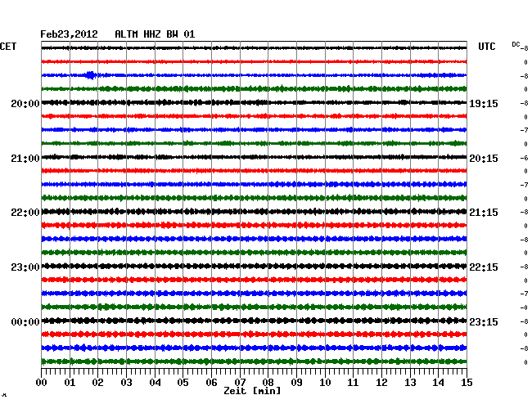
Task: Click the UTC timezone label
Action: coord(486,47)
